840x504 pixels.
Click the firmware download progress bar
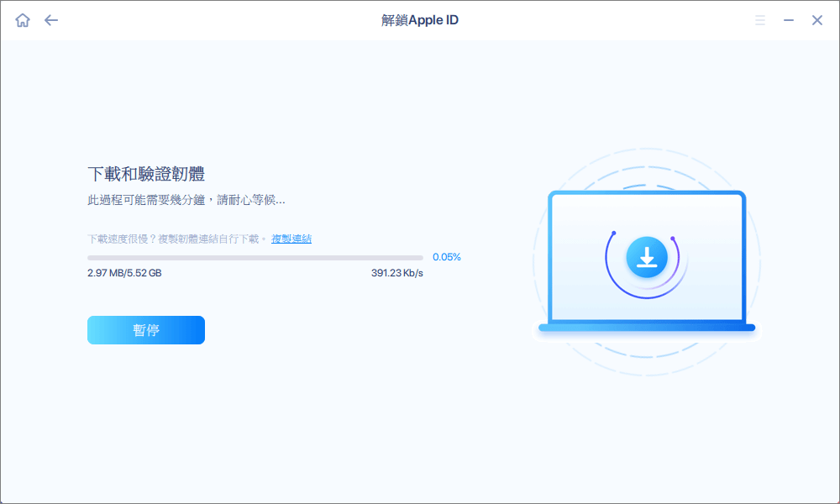click(255, 257)
